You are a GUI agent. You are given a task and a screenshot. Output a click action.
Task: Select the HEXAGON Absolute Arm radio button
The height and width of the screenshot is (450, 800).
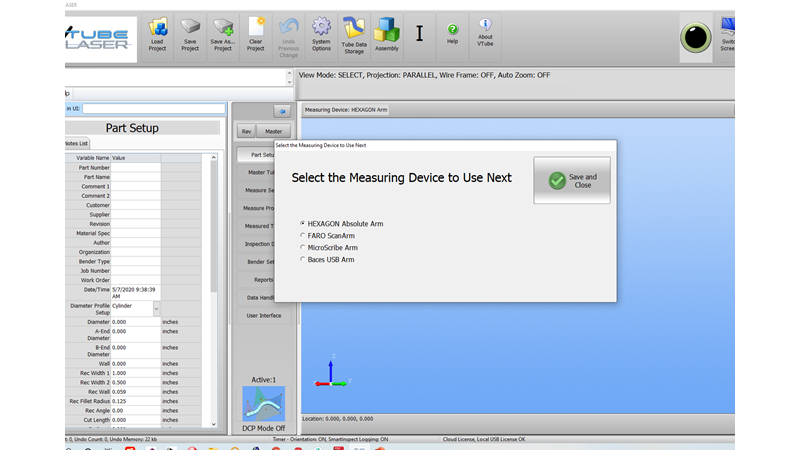tap(303, 224)
